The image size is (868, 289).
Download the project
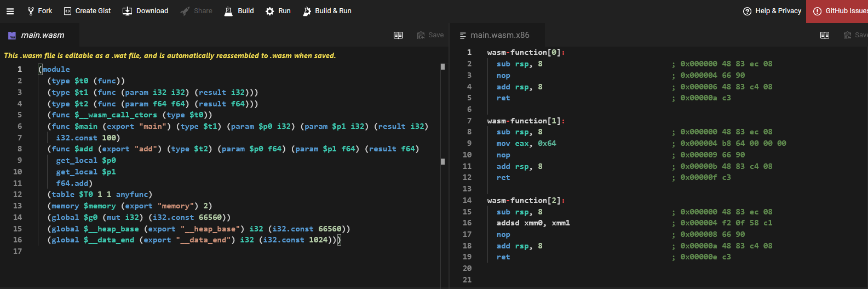(x=145, y=11)
